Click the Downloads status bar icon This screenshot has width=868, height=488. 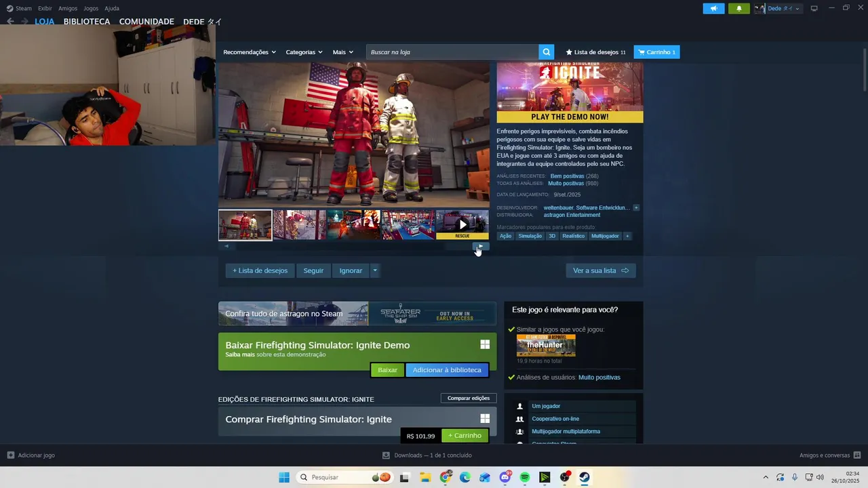coord(386,455)
